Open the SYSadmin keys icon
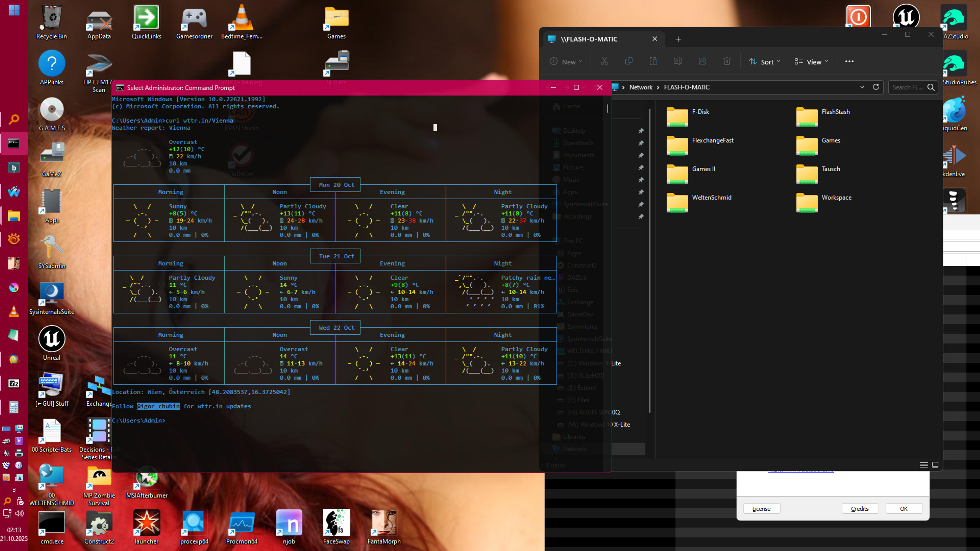This screenshot has width=980, height=551. pyautogui.click(x=51, y=251)
